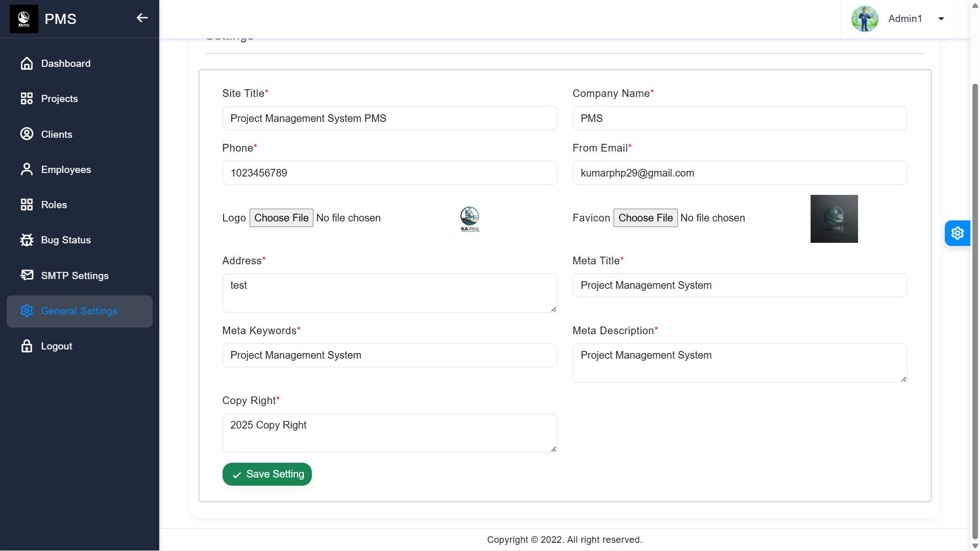Click the Clients person-circle icon
Viewport: 980px width, 551px height.
[x=27, y=134]
